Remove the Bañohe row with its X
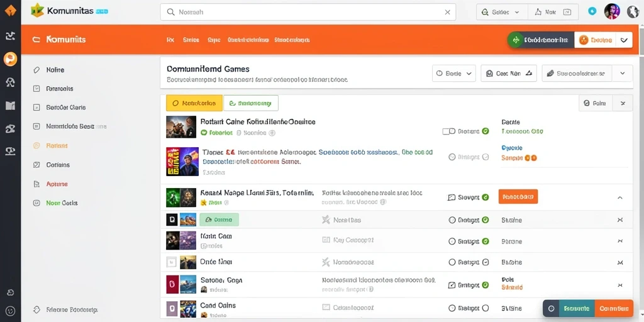 pos(620,262)
